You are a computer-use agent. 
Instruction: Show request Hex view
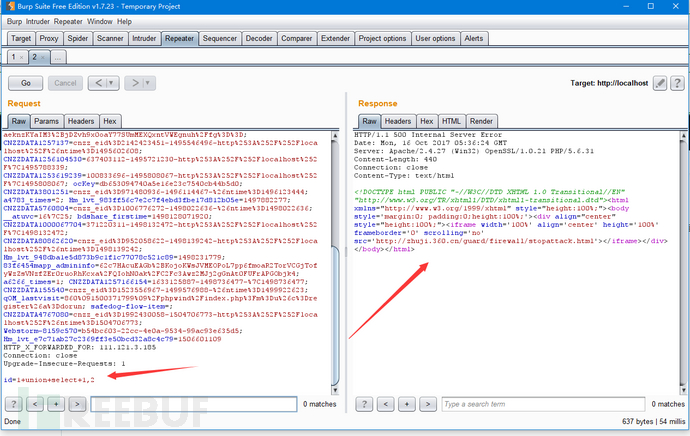click(110, 121)
